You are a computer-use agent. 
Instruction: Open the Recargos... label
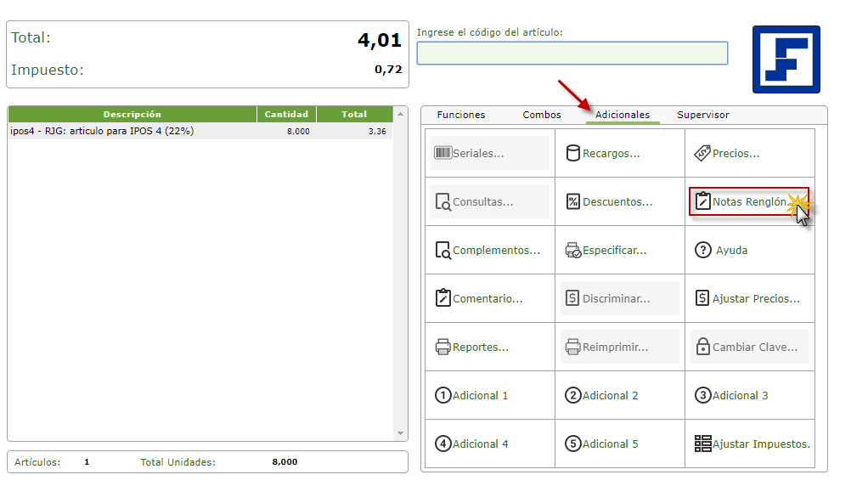tap(612, 154)
